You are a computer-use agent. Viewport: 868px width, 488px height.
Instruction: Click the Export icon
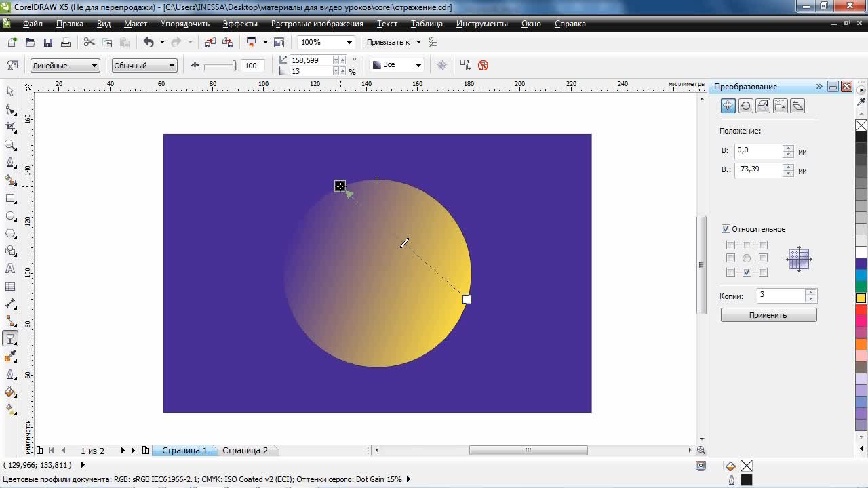click(227, 42)
